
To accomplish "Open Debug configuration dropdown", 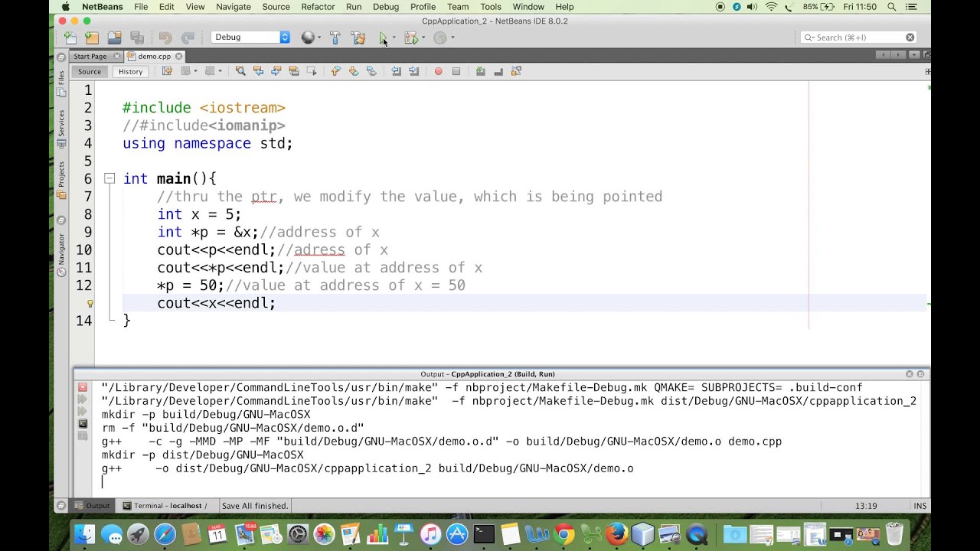I will pyautogui.click(x=250, y=37).
